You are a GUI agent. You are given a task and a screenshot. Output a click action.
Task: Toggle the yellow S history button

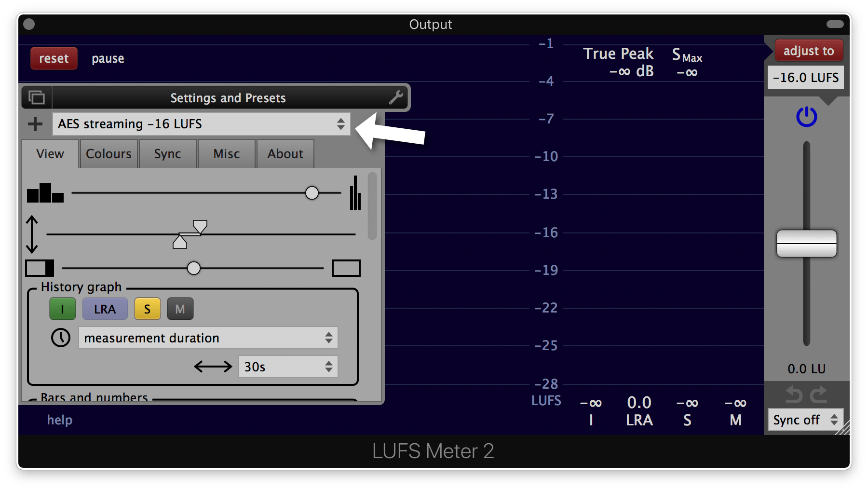tap(147, 309)
